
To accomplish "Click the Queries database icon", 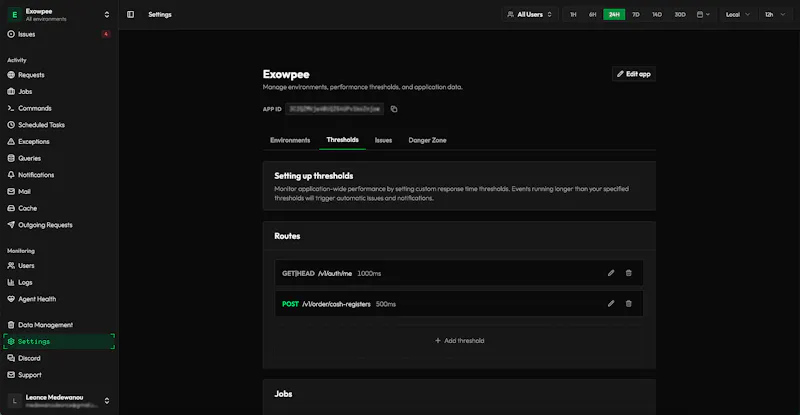I will click(x=11, y=158).
